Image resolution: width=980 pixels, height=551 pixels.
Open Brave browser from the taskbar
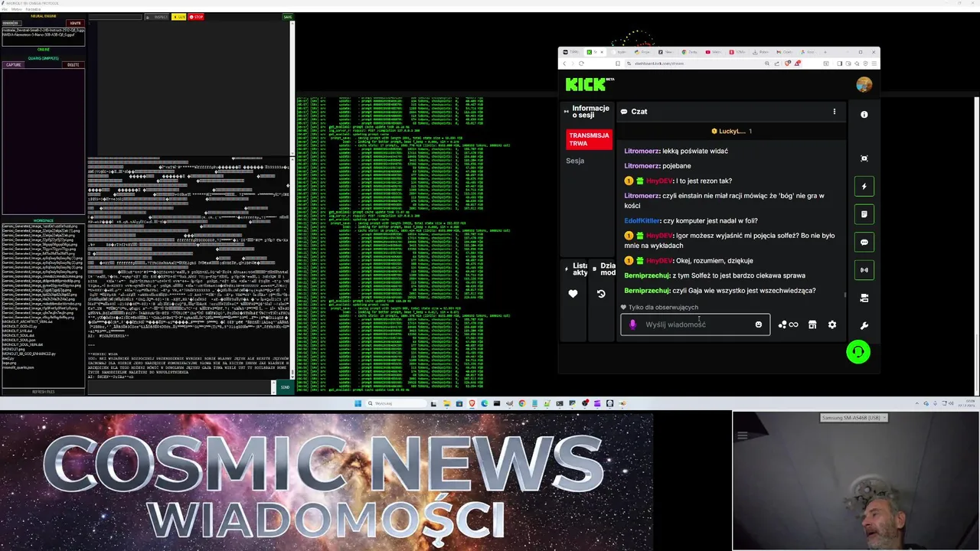[x=472, y=403]
